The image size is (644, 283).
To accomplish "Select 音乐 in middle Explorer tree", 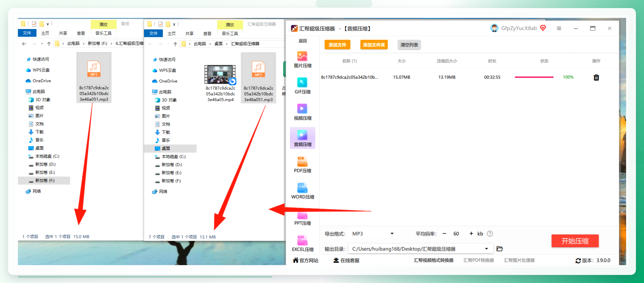I will click(x=163, y=140).
